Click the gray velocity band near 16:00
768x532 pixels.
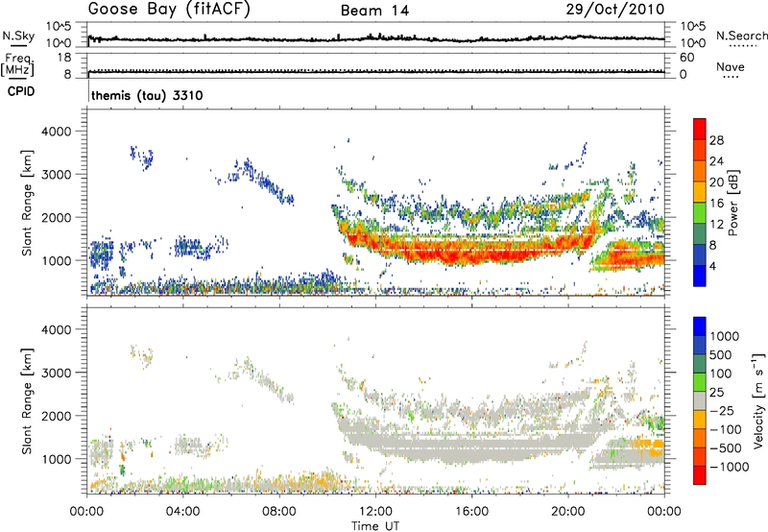coord(472,447)
